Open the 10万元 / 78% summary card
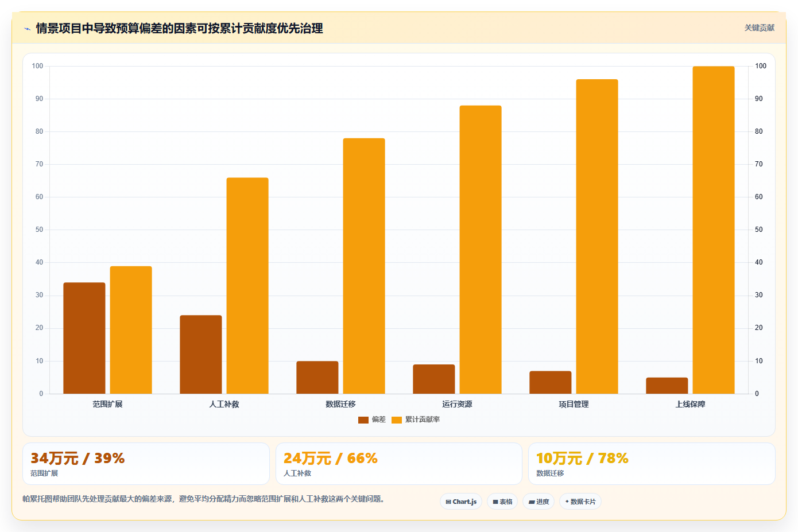This screenshot has height=532, width=798. click(x=652, y=464)
